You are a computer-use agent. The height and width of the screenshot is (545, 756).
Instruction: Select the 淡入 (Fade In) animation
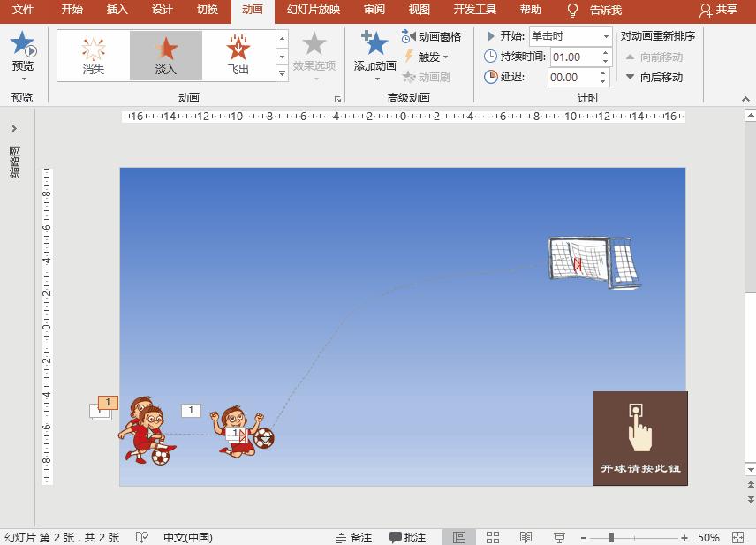click(x=164, y=53)
